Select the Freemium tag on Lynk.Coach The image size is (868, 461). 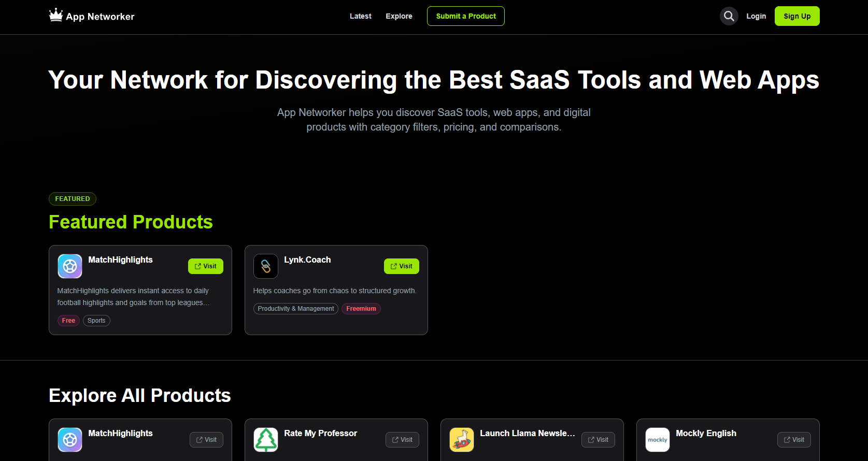click(361, 309)
